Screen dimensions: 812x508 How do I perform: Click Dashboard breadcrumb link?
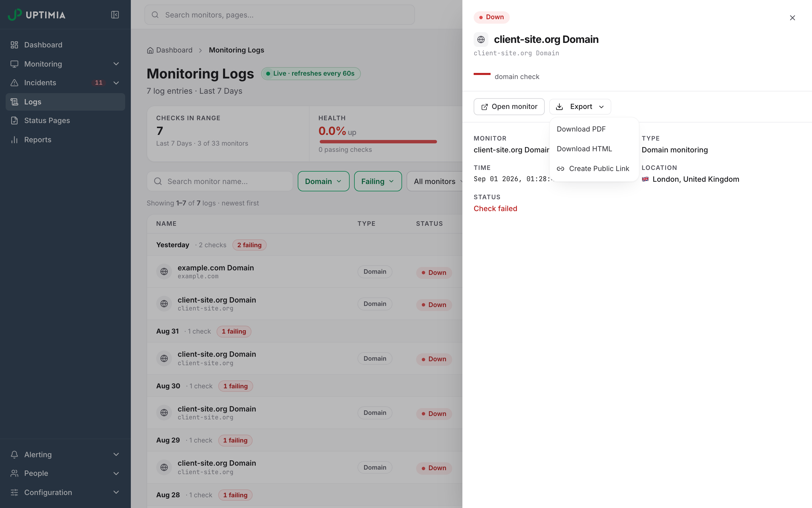[x=170, y=50]
